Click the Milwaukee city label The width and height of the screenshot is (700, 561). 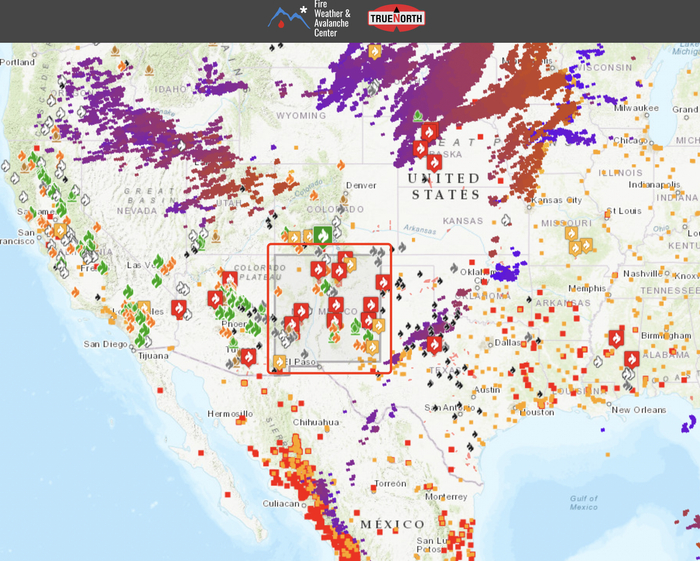point(636,108)
